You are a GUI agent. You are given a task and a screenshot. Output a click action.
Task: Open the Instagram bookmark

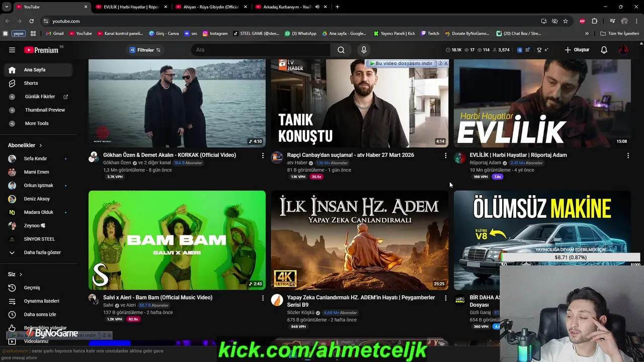pos(215,34)
